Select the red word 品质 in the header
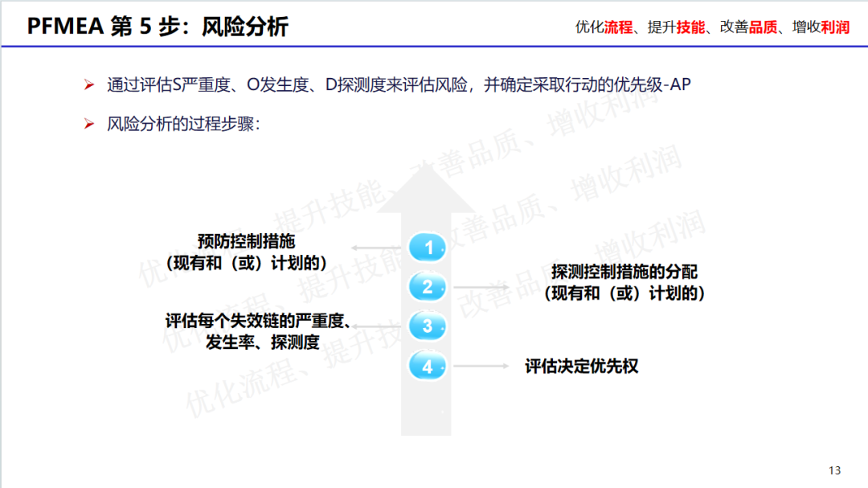868x488 pixels. click(x=763, y=27)
